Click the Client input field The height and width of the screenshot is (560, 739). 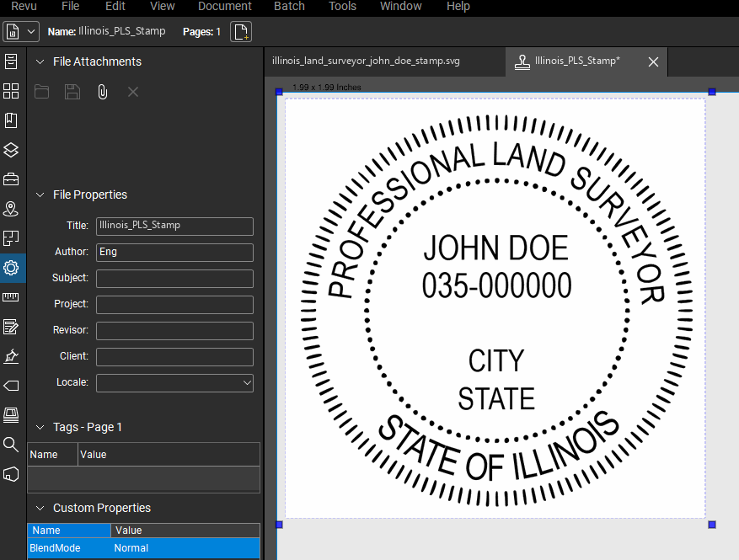coord(174,357)
